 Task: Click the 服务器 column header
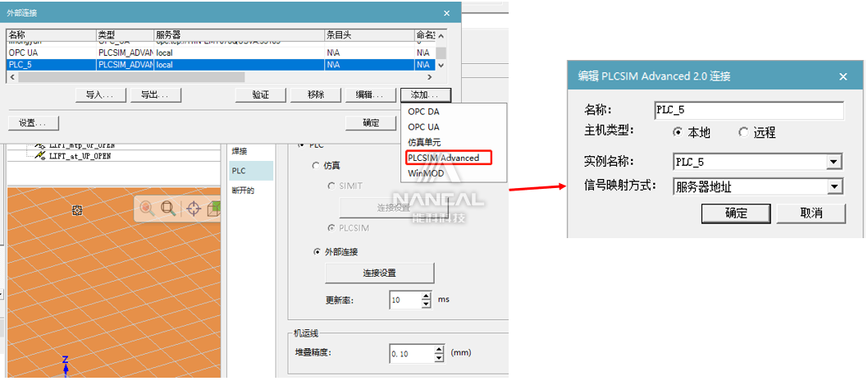tap(239, 34)
